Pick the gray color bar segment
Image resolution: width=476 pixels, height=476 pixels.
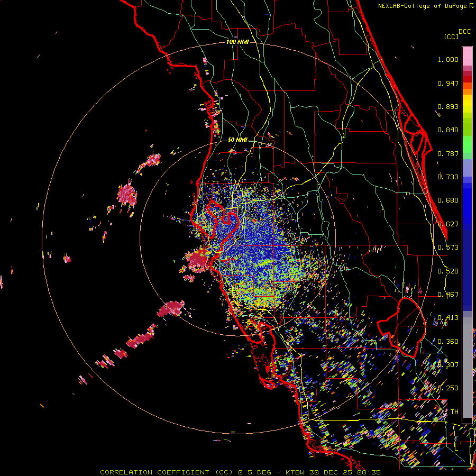point(467,368)
